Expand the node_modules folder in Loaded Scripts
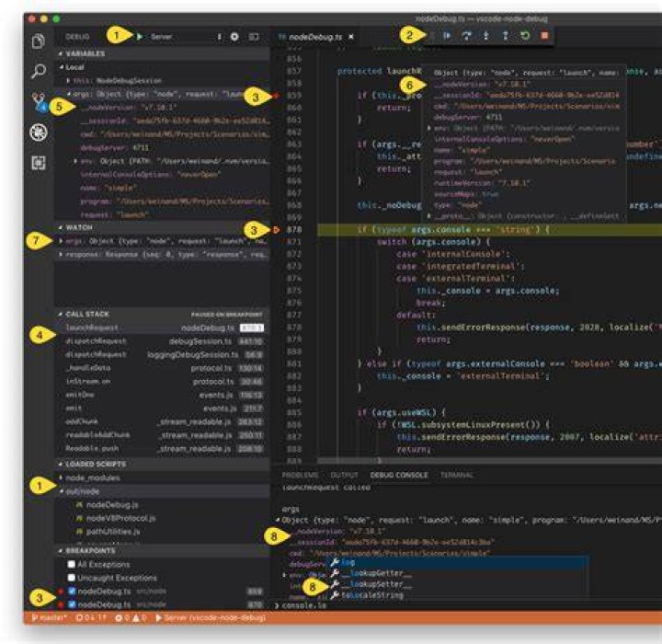The height and width of the screenshot is (644, 662). click(61, 477)
